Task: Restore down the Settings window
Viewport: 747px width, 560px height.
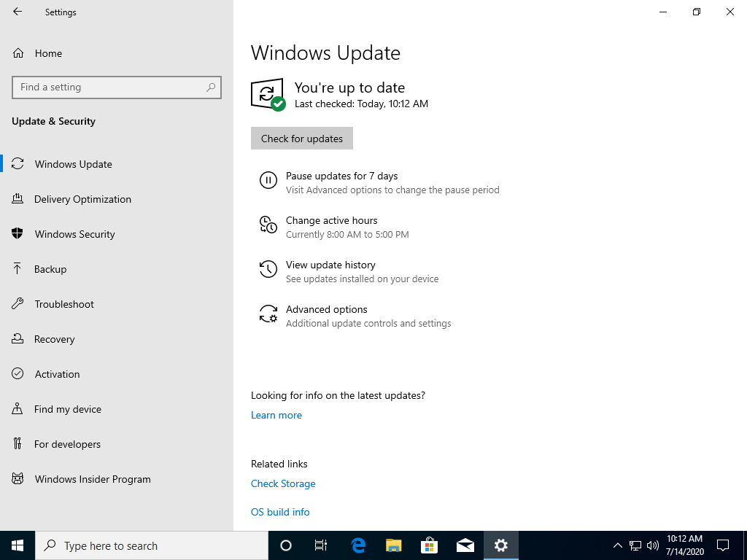Action: pos(697,12)
